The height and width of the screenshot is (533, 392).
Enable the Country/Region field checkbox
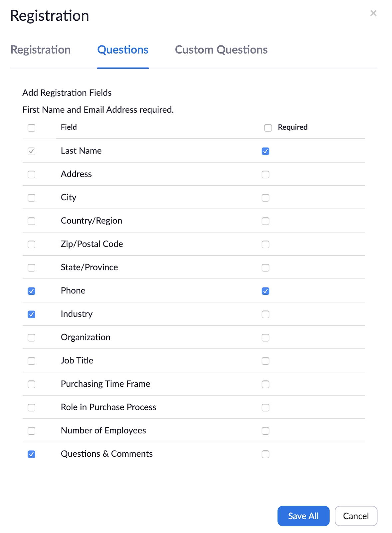point(32,221)
